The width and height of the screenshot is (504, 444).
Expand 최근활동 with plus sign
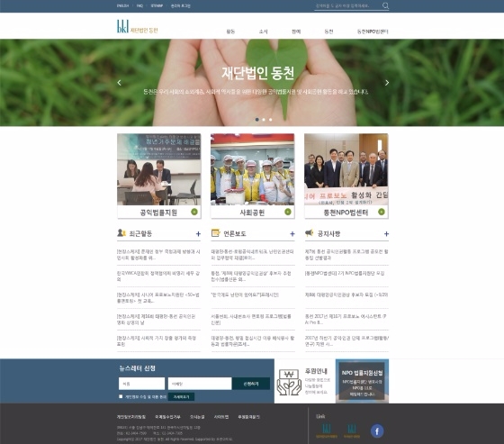tap(198, 234)
